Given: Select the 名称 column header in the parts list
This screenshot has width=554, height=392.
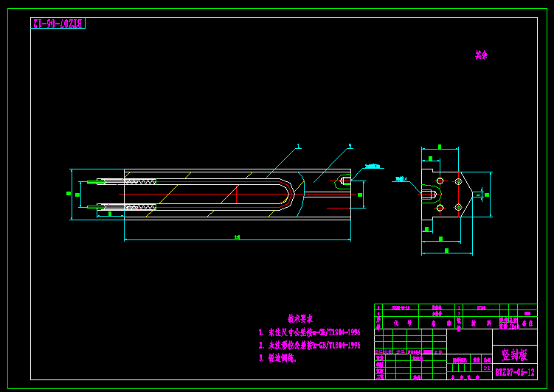Looking at the screenshot, I should pyautogui.click(x=441, y=323).
